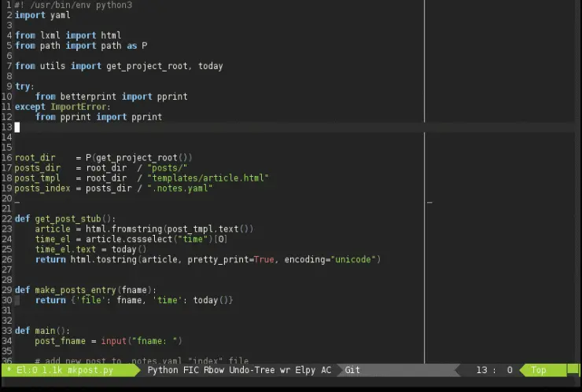Screen dimensions: 582x392
Task: Click the Top scroll position indicator
Action: (x=539, y=370)
